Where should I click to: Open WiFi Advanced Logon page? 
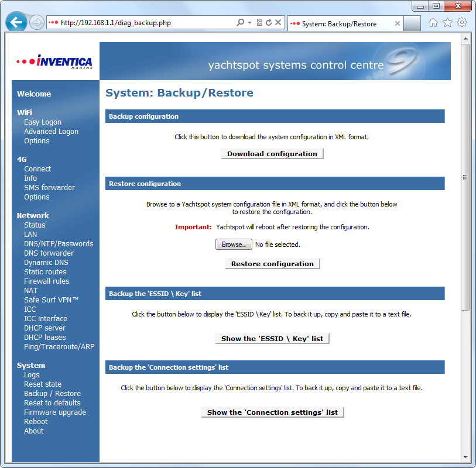click(x=52, y=131)
